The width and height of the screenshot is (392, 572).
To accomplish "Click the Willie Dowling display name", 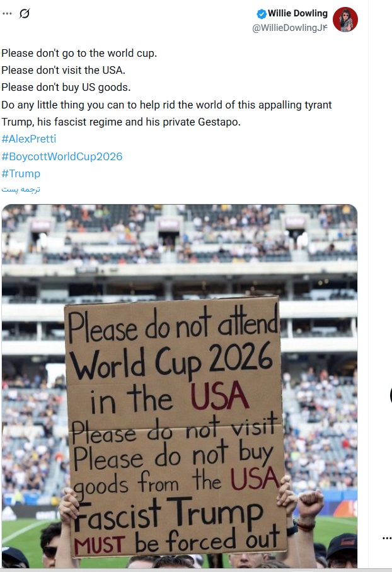I will pos(297,13).
